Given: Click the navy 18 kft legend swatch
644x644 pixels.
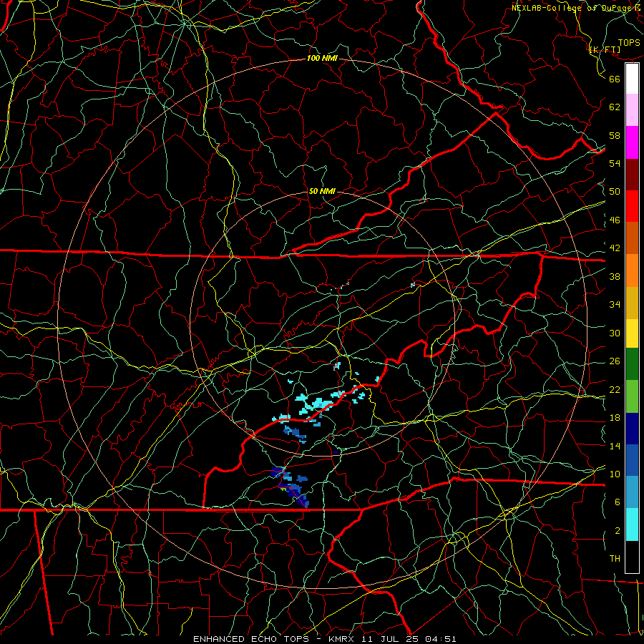Looking at the screenshot, I should click(x=632, y=429).
